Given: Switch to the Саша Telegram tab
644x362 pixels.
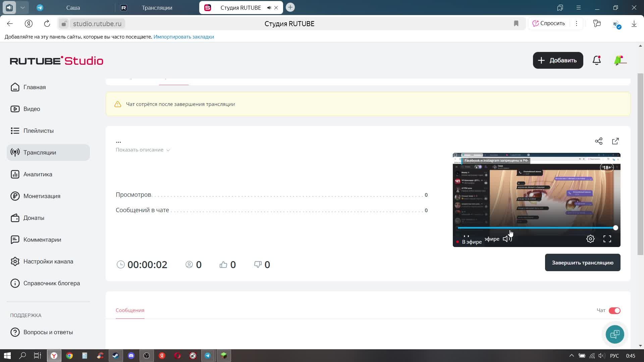Looking at the screenshot, I should (73, 8).
